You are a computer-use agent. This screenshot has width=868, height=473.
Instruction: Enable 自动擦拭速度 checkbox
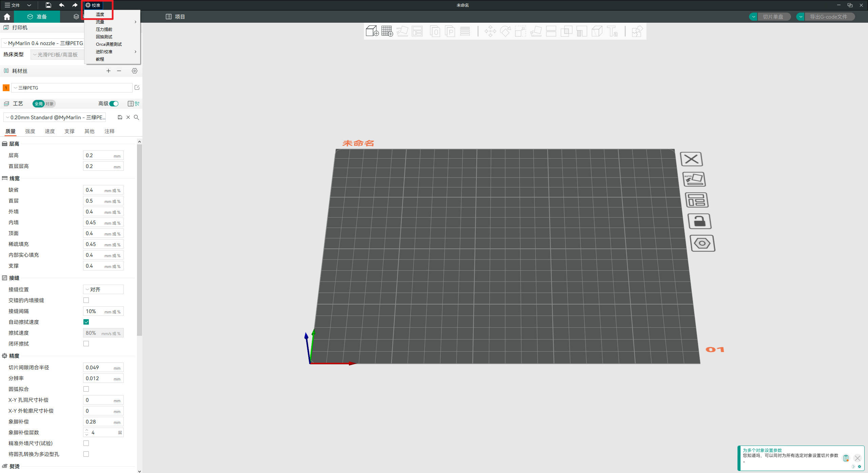tap(86, 322)
